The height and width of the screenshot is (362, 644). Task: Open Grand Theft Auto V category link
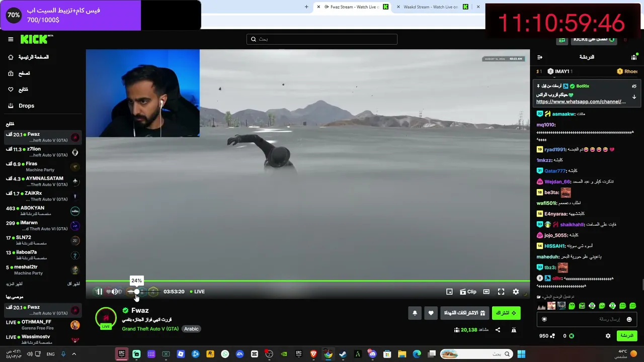(150, 329)
